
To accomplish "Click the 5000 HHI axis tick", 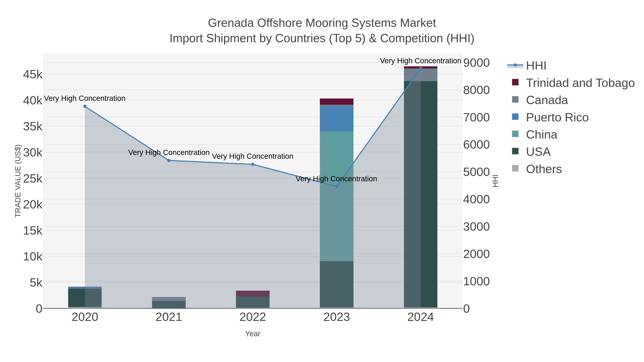I will tap(476, 172).
